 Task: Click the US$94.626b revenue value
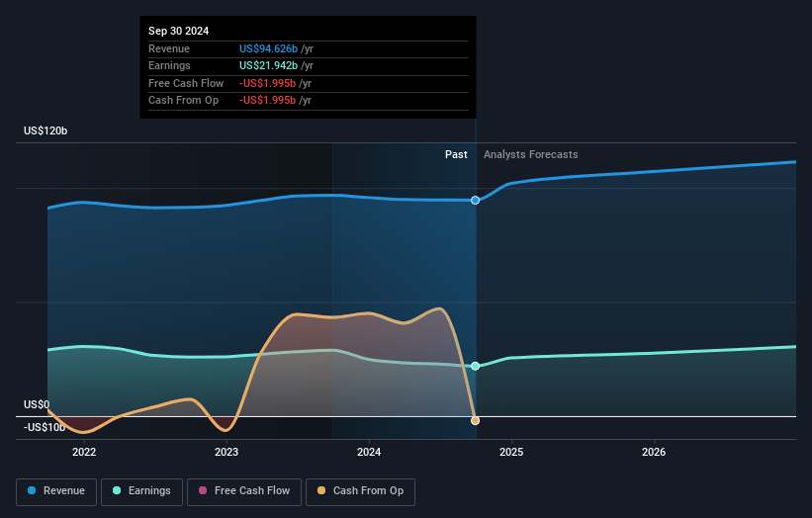click(x=268, y=48)
